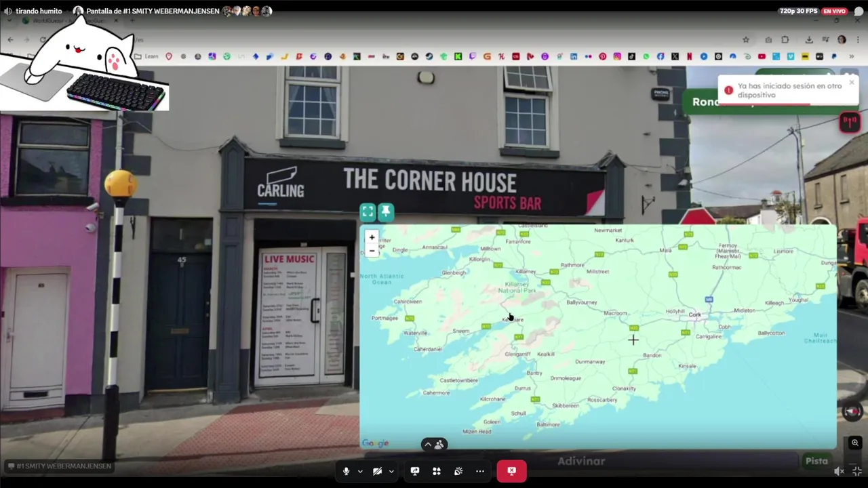Open the browser profile avatar
Image resolution: width=868 pixels, height=488 pixels.
(x=842, y=40)
